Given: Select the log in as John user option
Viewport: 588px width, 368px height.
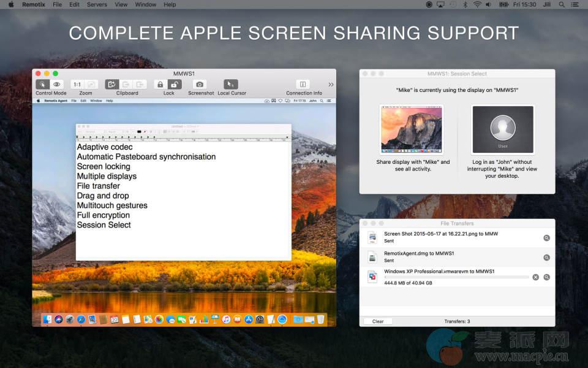Looking at the screenshot, I should point(502,129).
